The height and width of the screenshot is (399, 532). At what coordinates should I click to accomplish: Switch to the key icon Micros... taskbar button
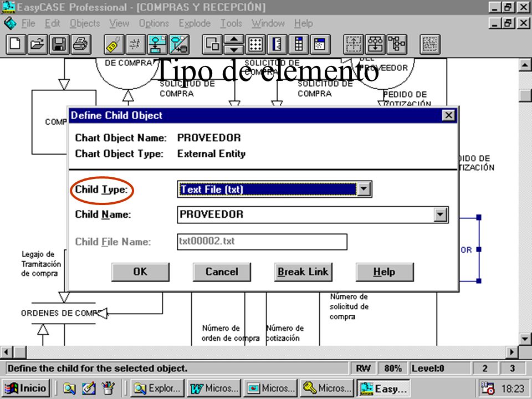(327, 388)
